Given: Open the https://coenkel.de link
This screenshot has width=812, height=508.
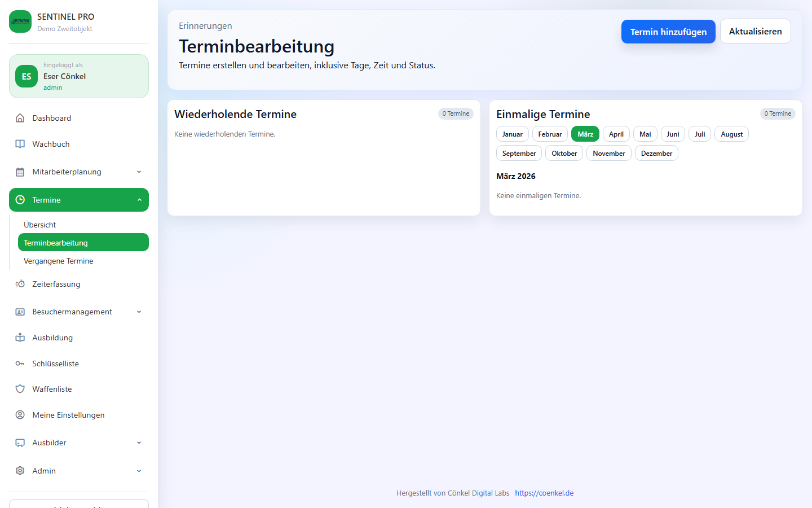Looking at the screenshot, I should [x=544, y=493].
